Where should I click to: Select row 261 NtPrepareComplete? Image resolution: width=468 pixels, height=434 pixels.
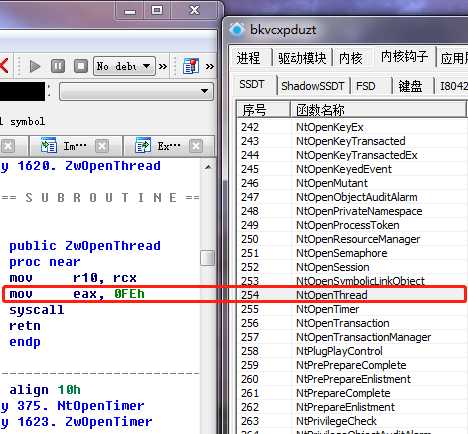[x=352, y=393]
